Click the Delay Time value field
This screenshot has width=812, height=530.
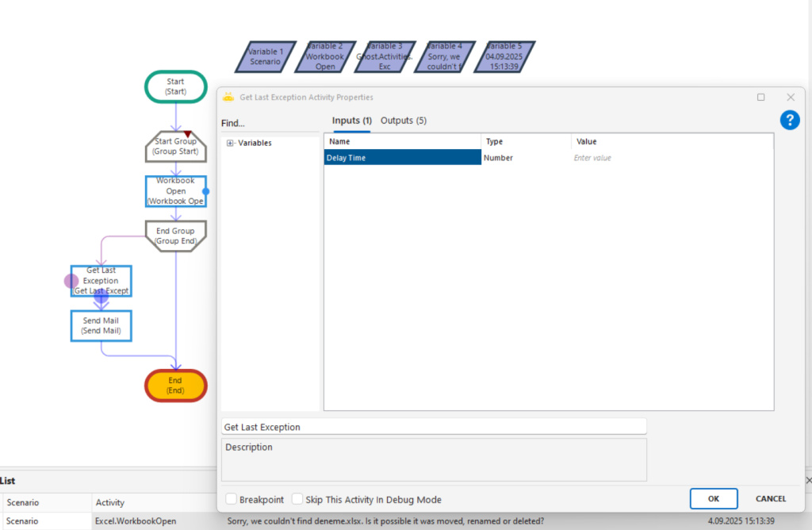click(670, 158)
